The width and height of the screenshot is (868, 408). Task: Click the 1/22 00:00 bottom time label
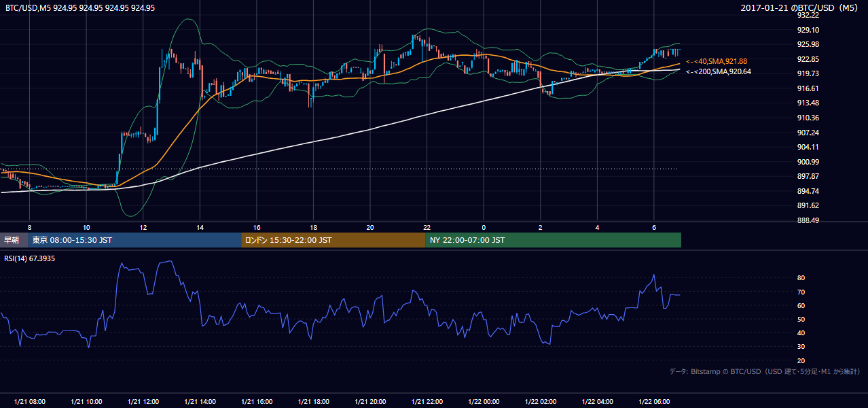click(484, 402)
